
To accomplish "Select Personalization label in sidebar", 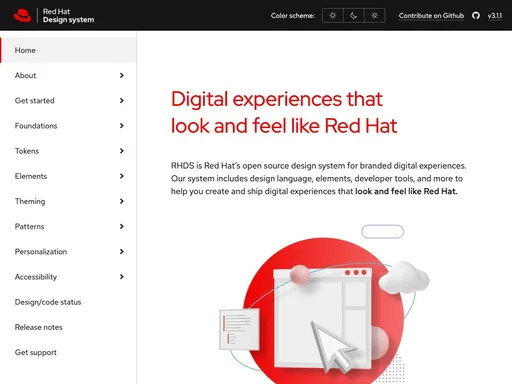I will [x=41, y=251].
